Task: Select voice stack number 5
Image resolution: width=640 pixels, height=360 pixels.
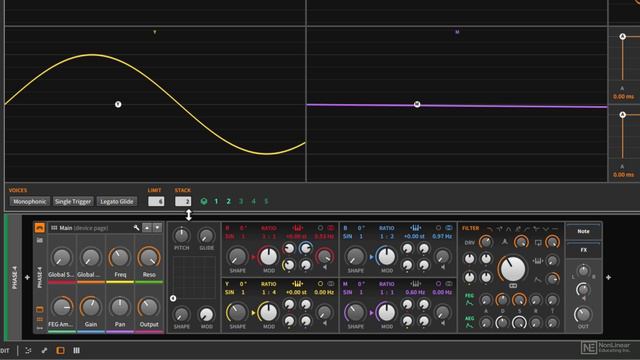Action: (x=266, y=201)
